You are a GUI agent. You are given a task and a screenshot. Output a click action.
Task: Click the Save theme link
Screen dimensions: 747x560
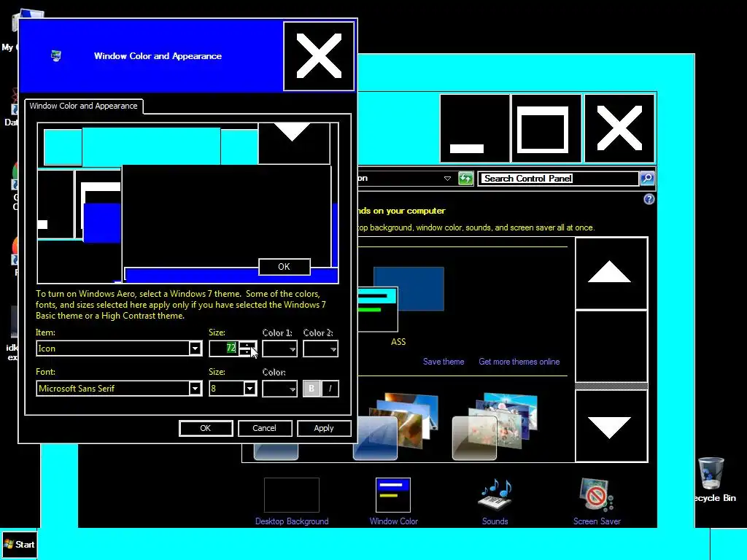point(444,362)
